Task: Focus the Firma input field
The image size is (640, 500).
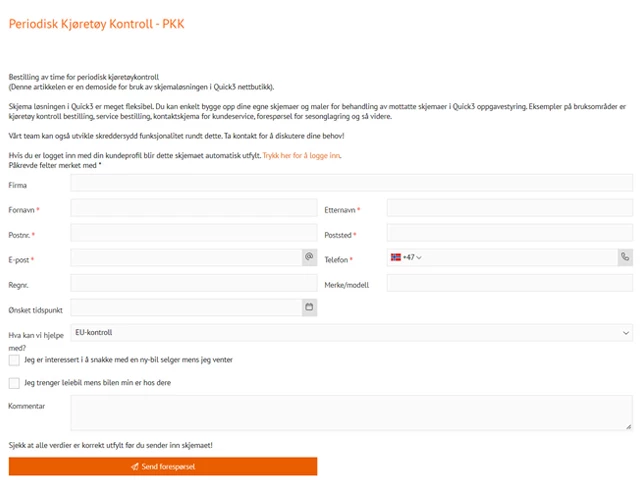Action: 351,183
